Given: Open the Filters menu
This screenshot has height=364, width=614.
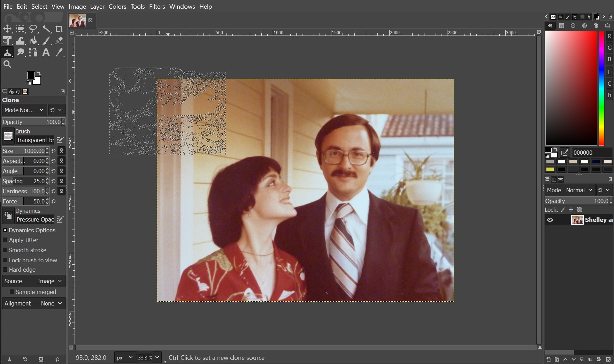Looking at the screenshot, I should [x=157, y=7].
